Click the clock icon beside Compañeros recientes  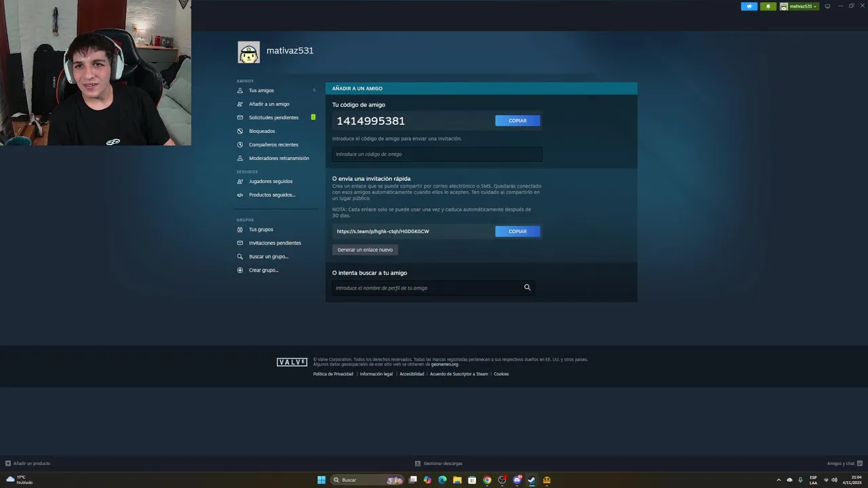click(x=240, y=144)
